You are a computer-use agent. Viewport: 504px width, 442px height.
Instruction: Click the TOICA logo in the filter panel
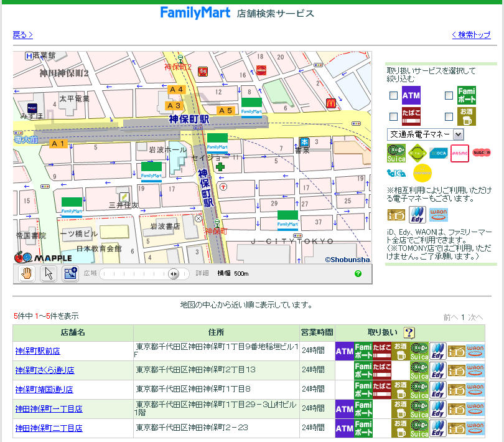coord(396,173)
